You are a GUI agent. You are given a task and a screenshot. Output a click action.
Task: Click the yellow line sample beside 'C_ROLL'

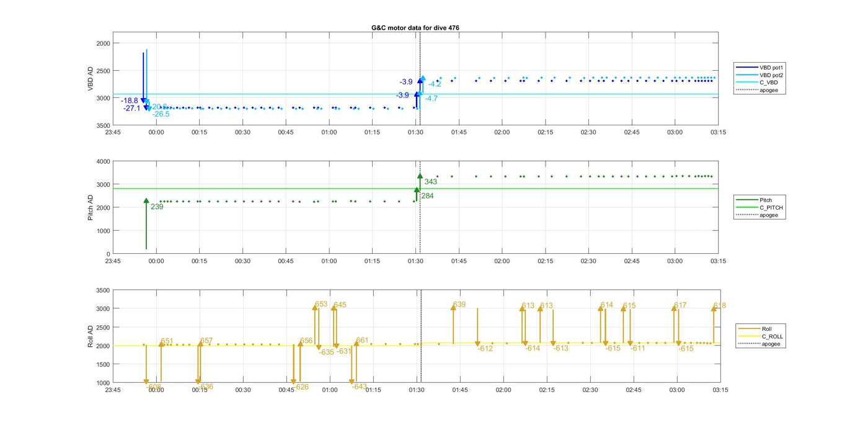749,336
